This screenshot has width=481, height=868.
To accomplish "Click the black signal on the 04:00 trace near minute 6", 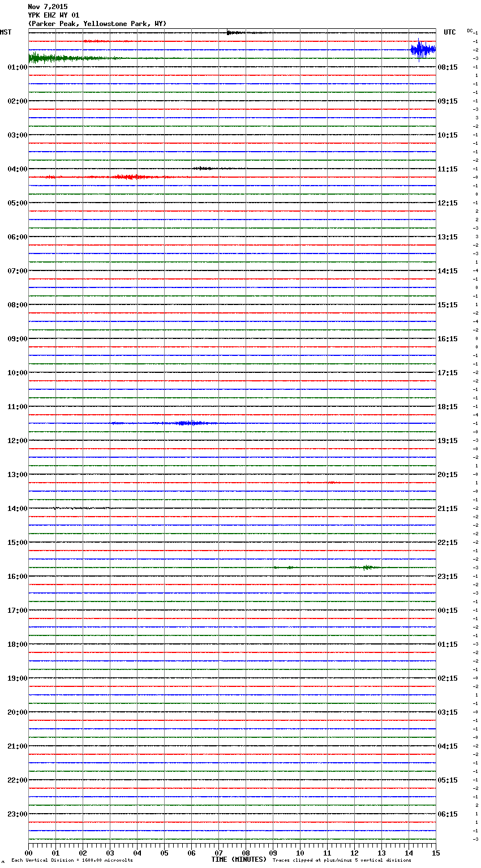I will click(x=207, y=168).
